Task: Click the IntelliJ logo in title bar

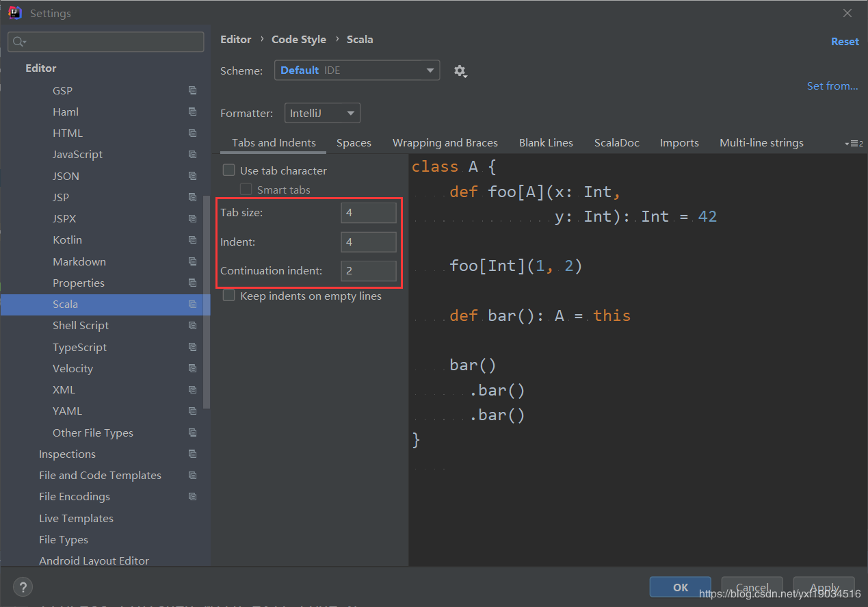Action: point(15,12)
